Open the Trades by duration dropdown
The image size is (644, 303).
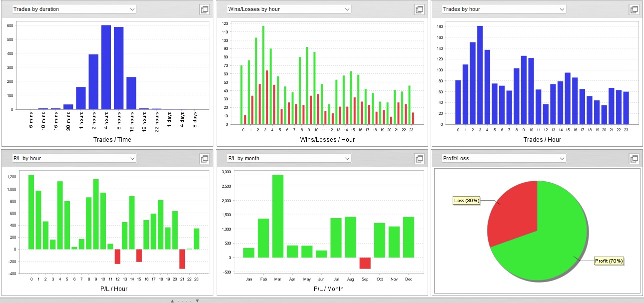[74, 9]
